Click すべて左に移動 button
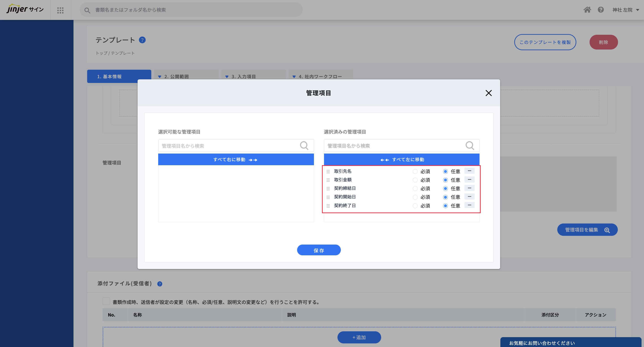This screenshot has width=644, height=347. [x=402, y=160]
